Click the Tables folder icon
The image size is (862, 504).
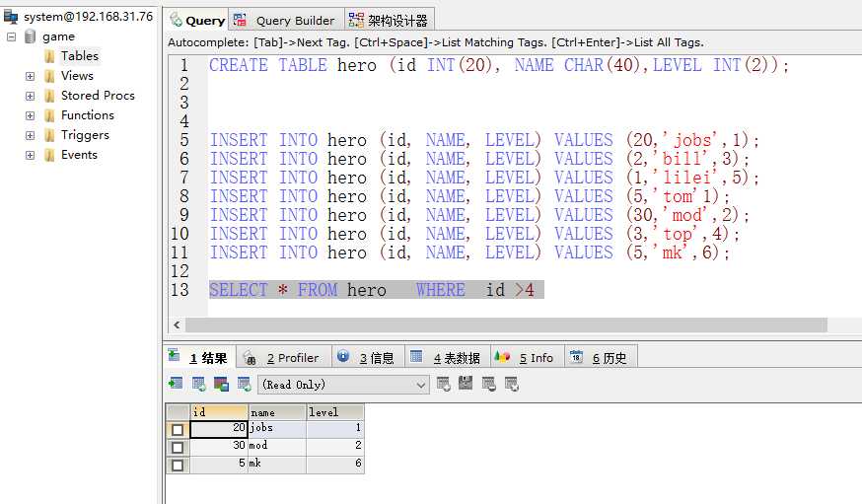pos(49,56)
